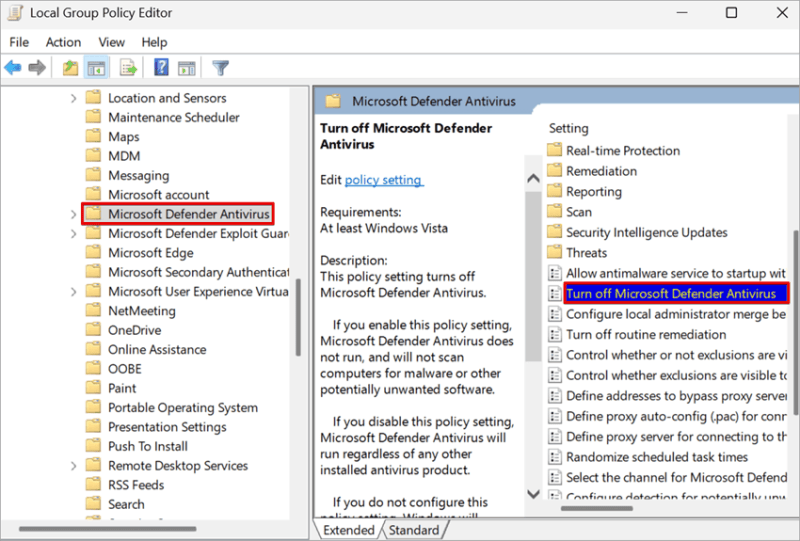The image size is (800, 541).
Task: Click the policy setting link
Action: pos(383,180)
